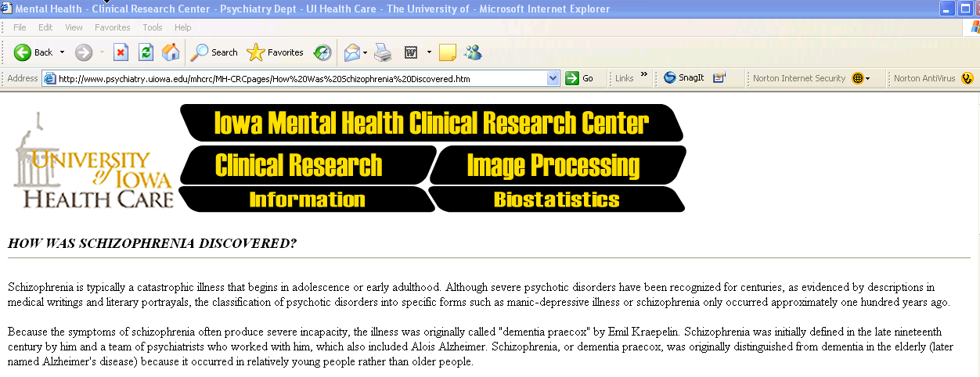The width and height of the screenshot is (980, 377).
Task: Open the Back history dropdown arrow
Action: (62, 52)
